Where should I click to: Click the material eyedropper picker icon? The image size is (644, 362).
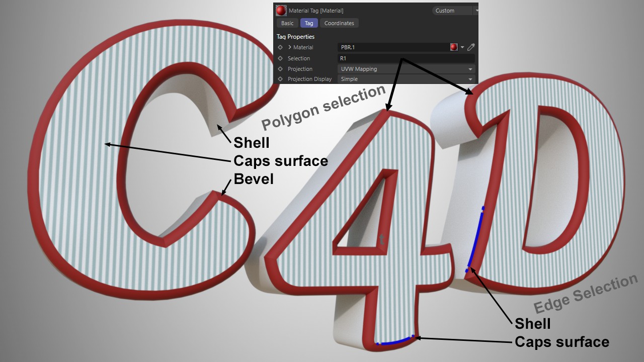(471, 47)
